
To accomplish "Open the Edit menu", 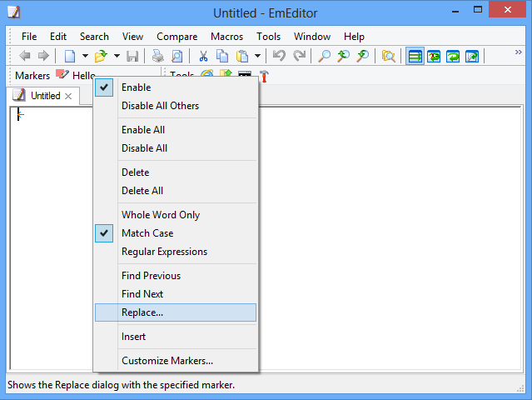I will click(x=58, y=37).
